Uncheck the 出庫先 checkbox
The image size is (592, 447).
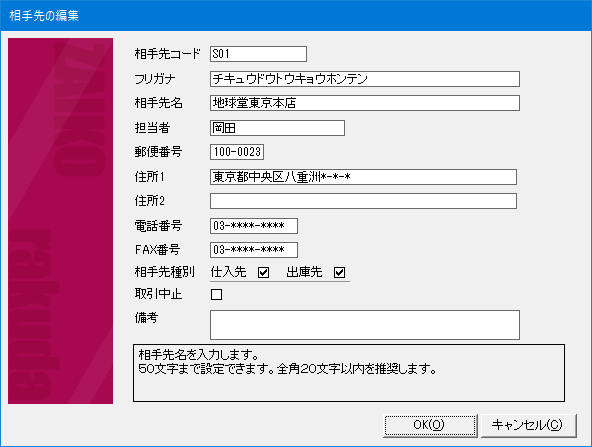pyautogui.click(x=339, y=272)
